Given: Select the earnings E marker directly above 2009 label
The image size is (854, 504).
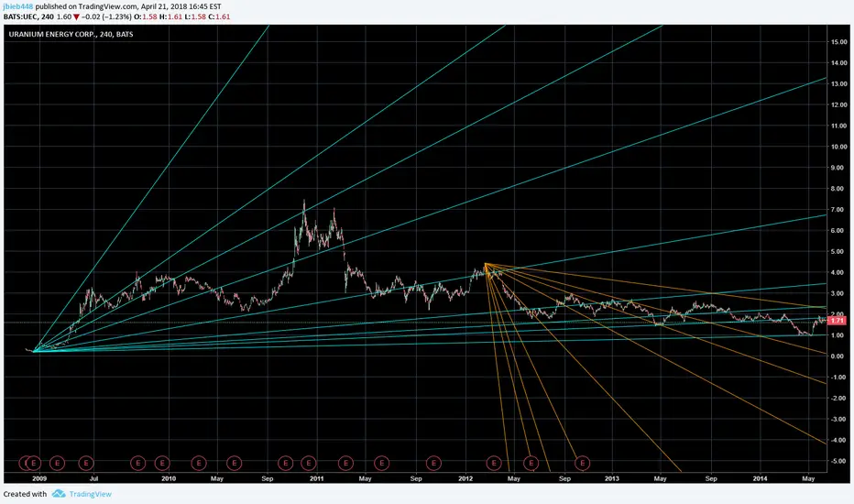Looking at the screenshot, I should (x=34, y=463).
